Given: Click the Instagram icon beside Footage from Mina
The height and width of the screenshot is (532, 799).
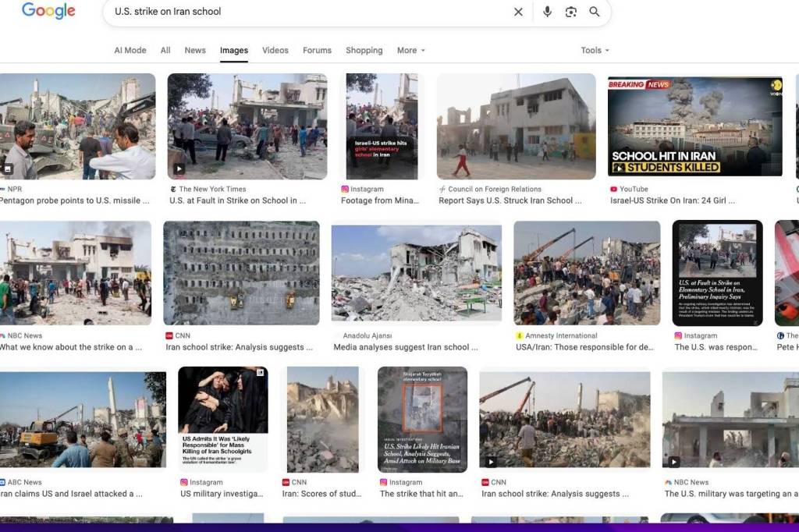Looking at the screenshot, I should click(x=344, y=189).
